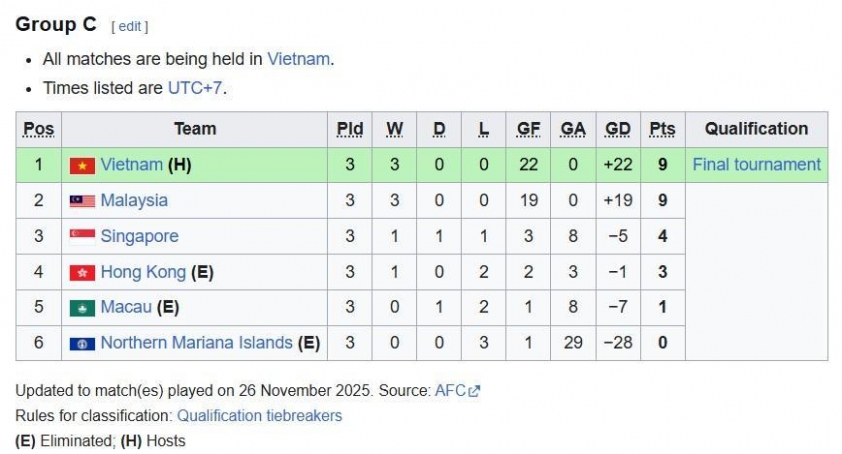Screen dimensions: 842x454
Task: Open the Macau team link
Action: click(126, 308)
